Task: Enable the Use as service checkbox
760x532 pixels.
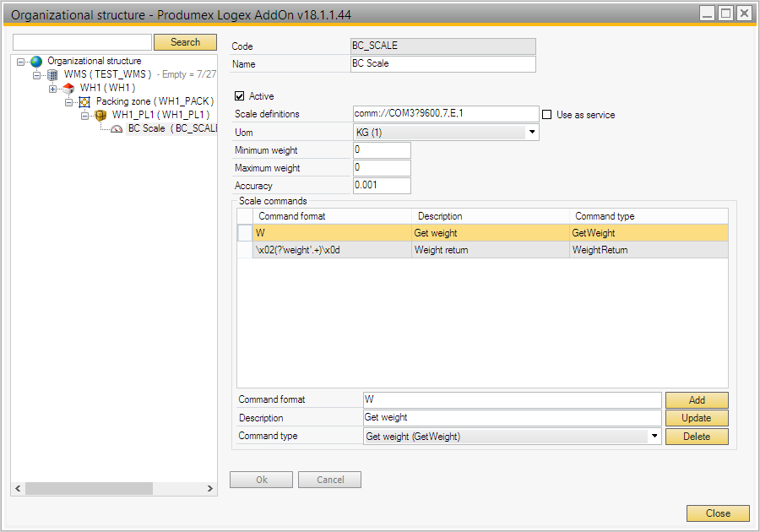Action: tap(547, 115)
